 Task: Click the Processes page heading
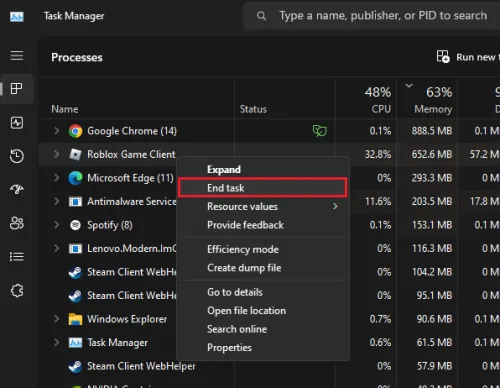tap(77, 57)
